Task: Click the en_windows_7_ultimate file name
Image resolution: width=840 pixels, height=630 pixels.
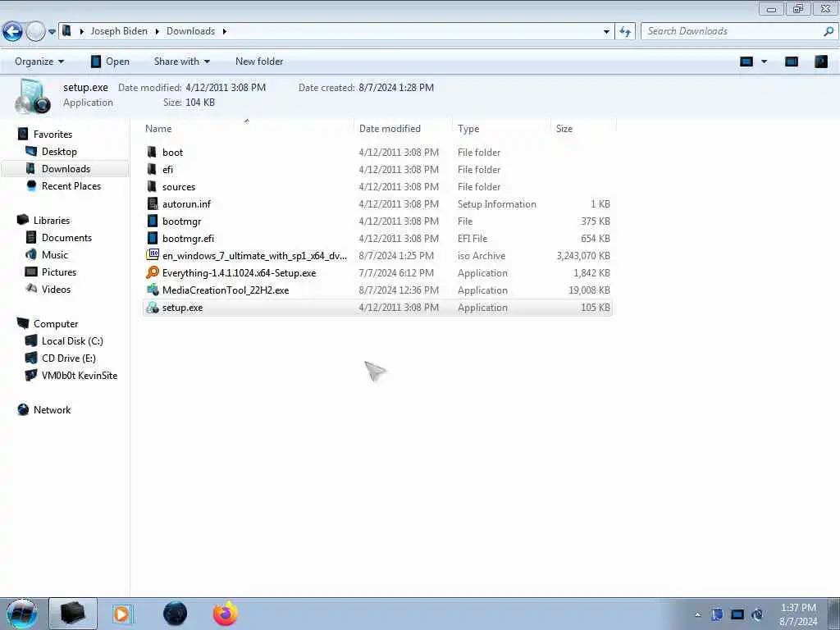Action: click(x=254, y=256)
